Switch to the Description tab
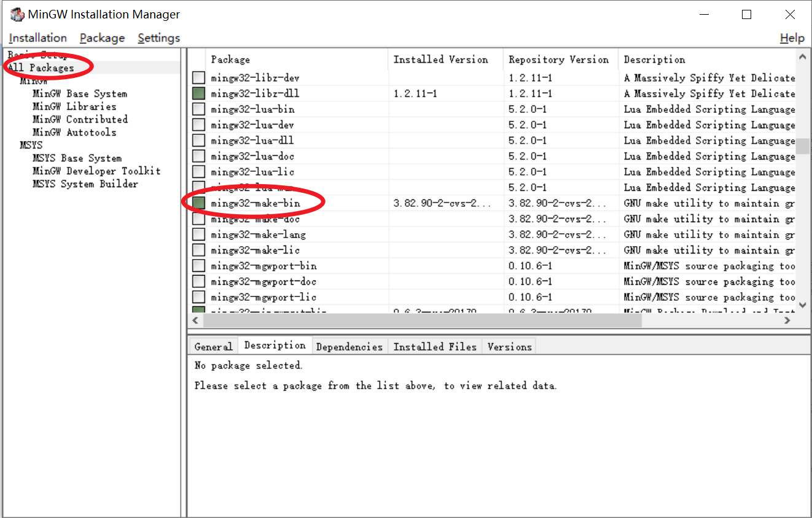Viewport: 812px width, 518px height. point(275,346)
